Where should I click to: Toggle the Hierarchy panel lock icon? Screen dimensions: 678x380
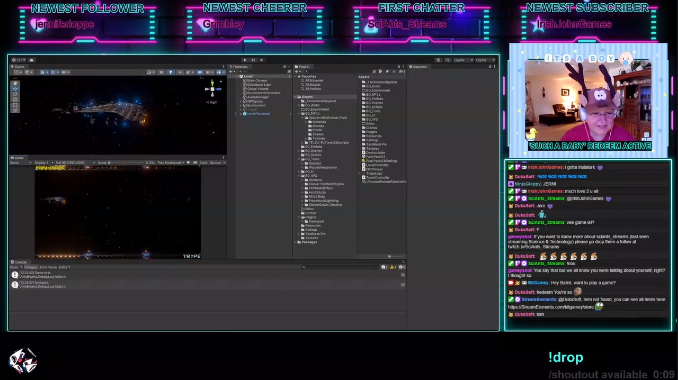[284, 67]
